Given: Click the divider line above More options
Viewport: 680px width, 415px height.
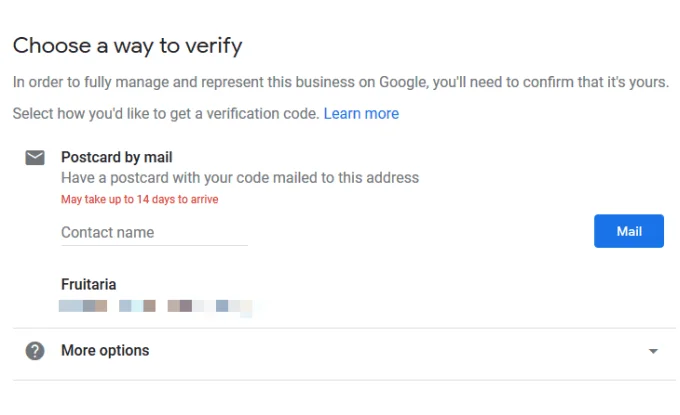Looking at the screenshot, I should pos(340,328).
